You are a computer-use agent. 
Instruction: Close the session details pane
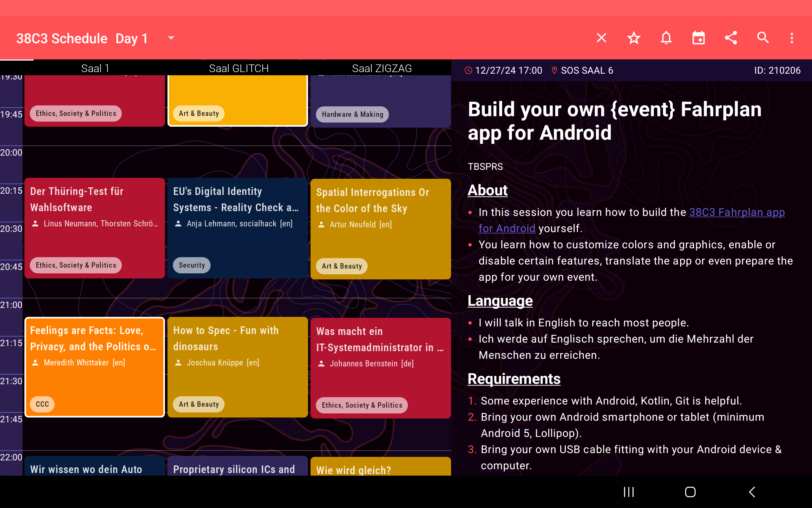(601, 38)
